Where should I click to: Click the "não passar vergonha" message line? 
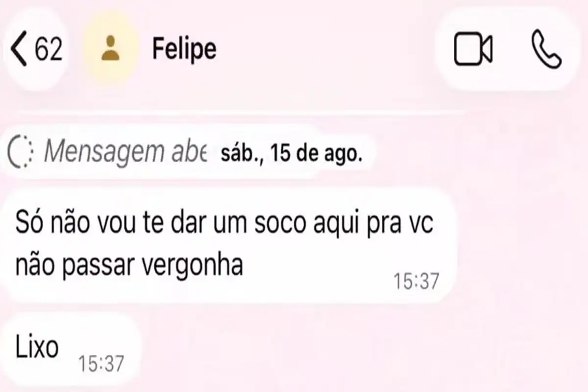pos(129,267)
